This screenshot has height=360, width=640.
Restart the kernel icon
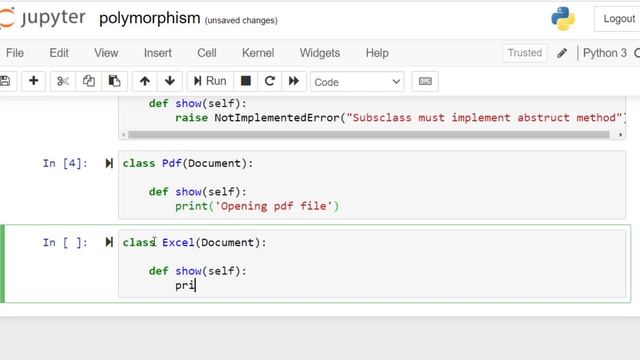click(270, 81)
